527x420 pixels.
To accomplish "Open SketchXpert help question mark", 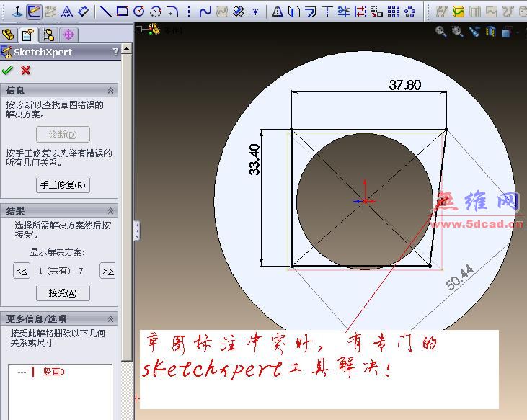I will (115, 51).
